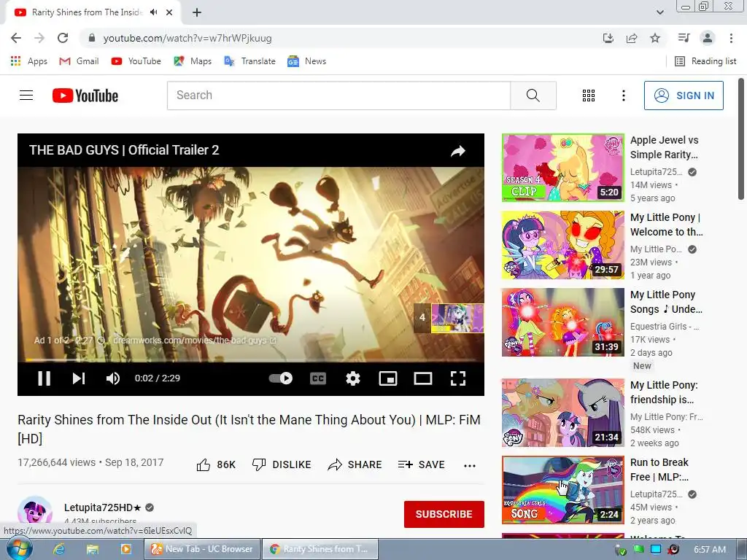Click the DISLIKE button
Viewport: 747px width, 560px height.
[x=282, y=464]
